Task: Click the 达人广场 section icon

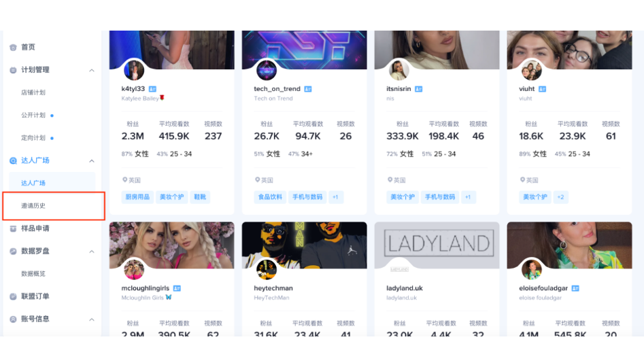Action: (13, 161)
